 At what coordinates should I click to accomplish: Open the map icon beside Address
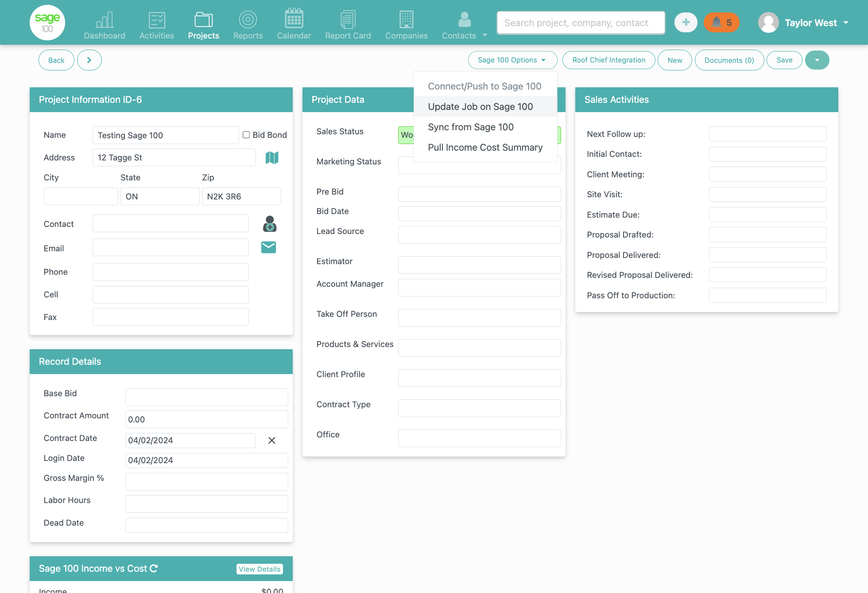point(272,157)
